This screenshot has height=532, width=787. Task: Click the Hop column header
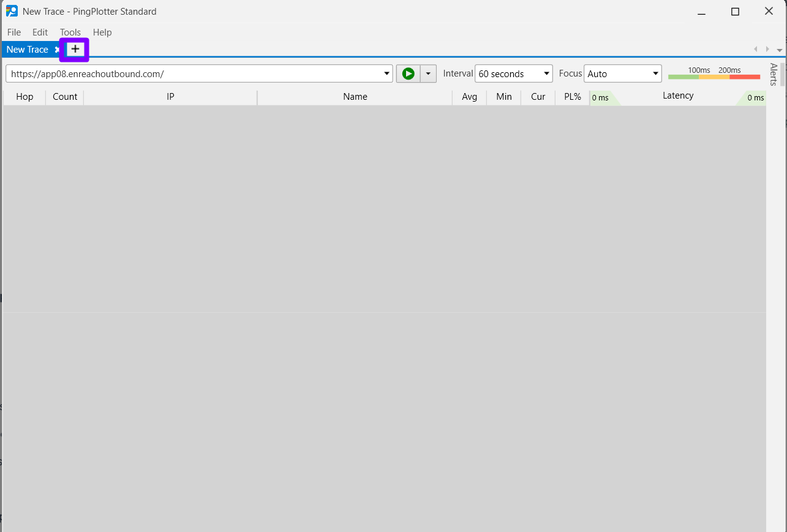[x=24, y=97]
